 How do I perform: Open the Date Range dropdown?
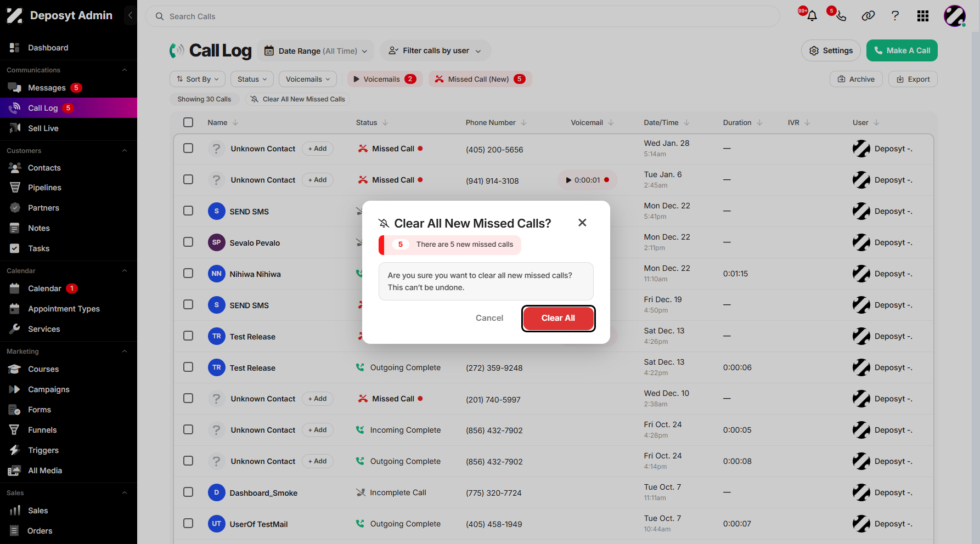(316, 51)
